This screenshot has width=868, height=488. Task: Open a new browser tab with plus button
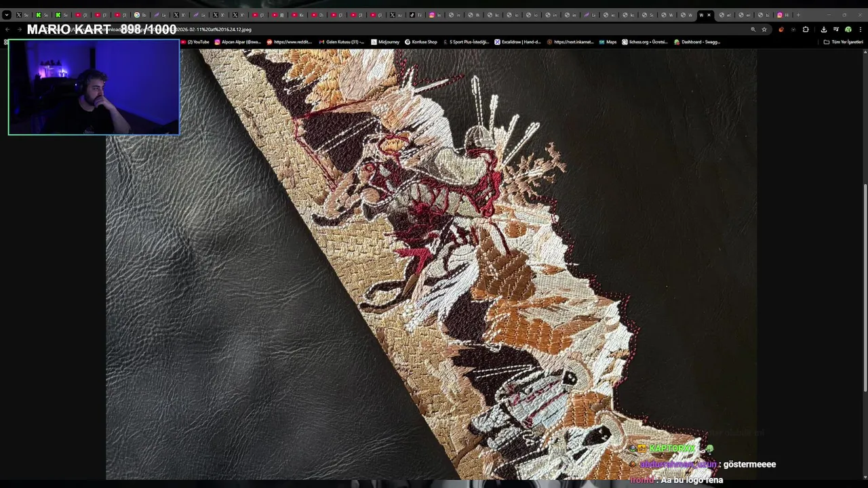pyautogui.click(x=798, y=15)
